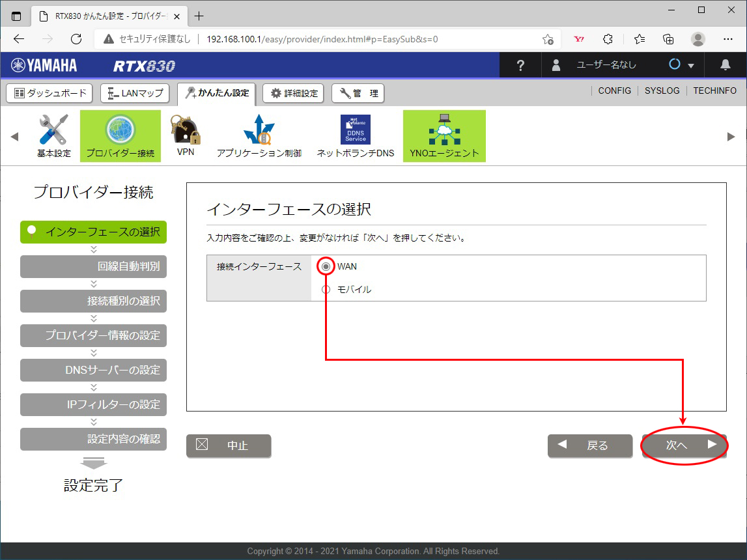Viewport: 747px width, 560px height.
Task: Switch to the ダッシュボード tab
Action: pos(50,93)
